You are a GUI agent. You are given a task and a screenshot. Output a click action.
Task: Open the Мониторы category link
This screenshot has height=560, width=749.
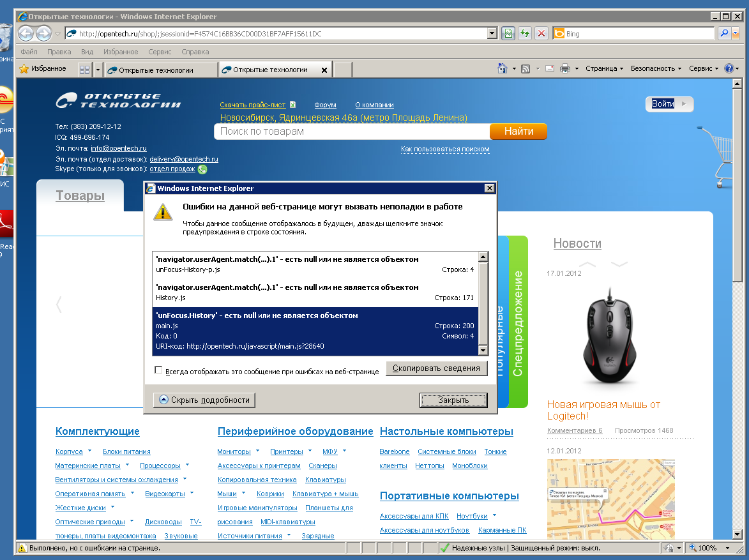234,451
